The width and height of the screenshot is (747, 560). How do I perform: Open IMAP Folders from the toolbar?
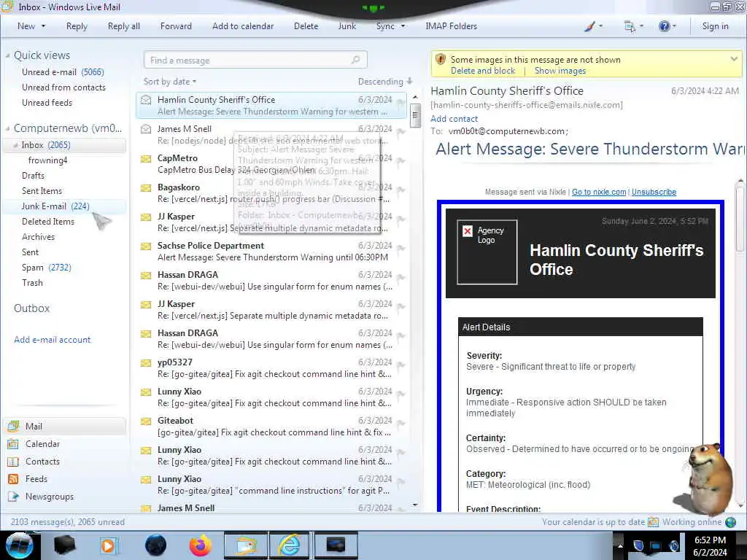pos(451,26)
